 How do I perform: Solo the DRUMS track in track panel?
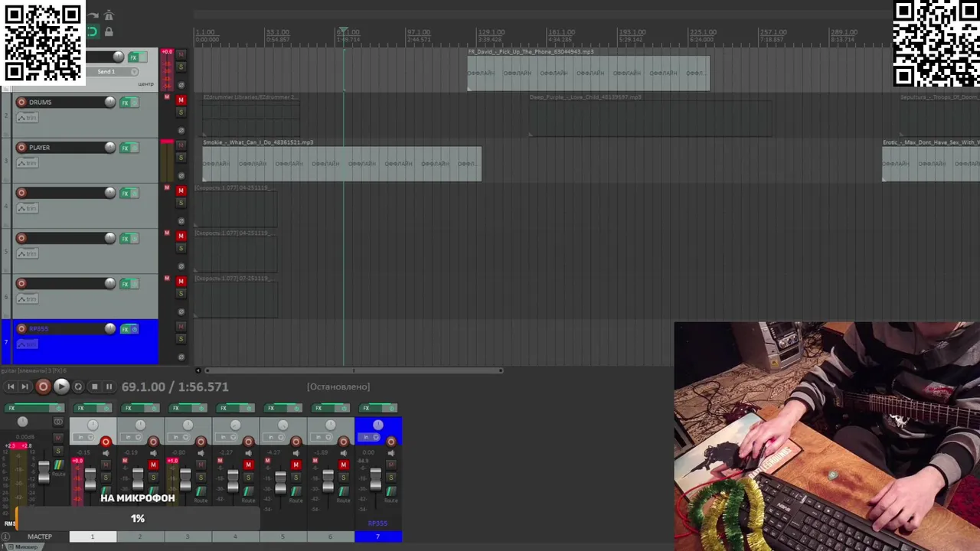click(x=181, y=112)
